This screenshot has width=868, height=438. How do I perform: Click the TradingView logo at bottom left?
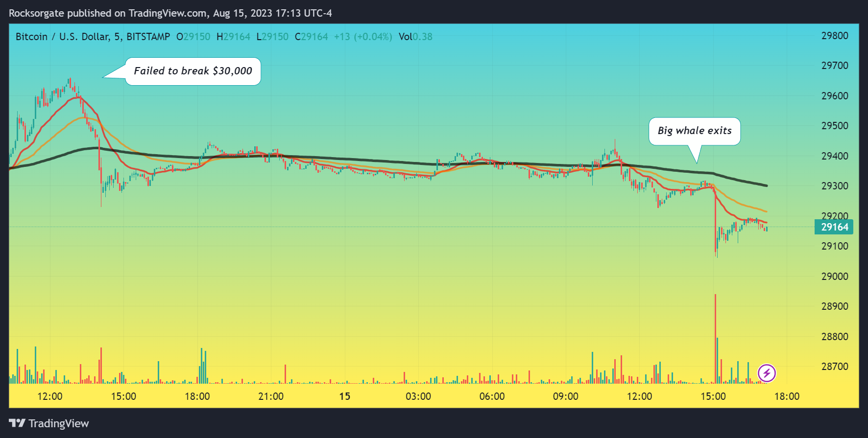(x=49, y=423)
